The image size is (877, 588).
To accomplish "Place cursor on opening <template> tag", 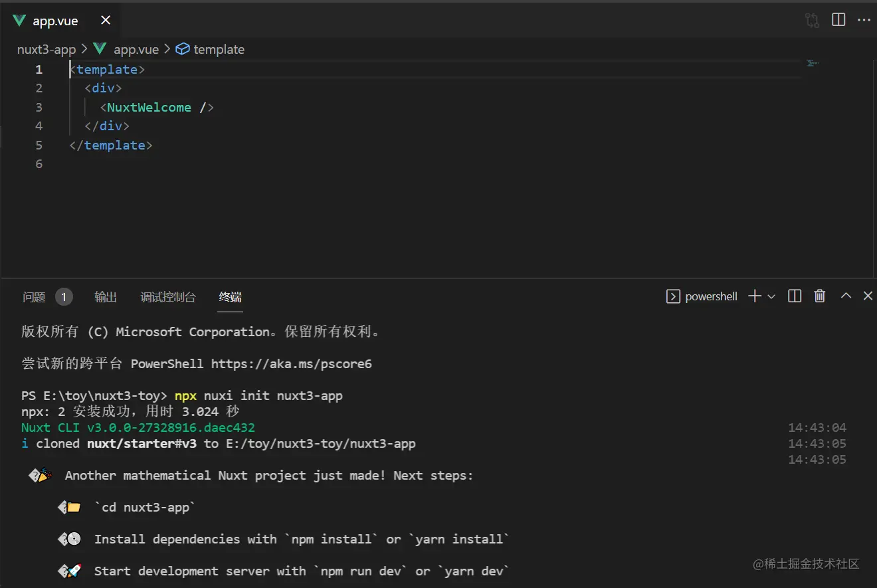I will click(107, 69).
